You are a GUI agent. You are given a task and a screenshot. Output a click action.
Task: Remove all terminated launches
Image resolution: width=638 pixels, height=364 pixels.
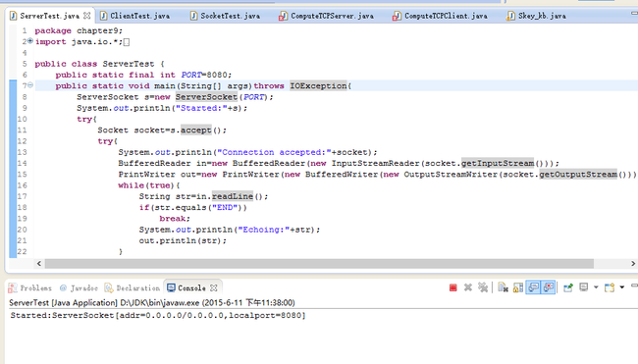coord(483,287)
